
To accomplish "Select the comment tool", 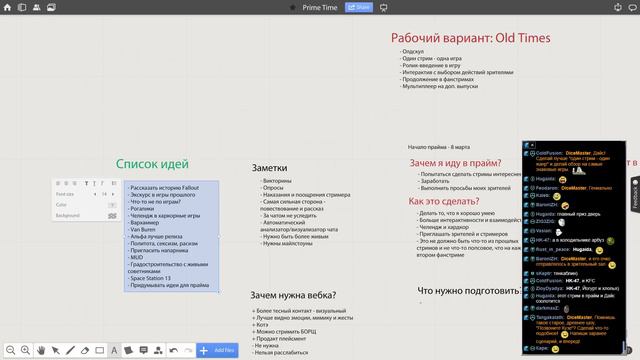I will pyautogui.click(x=144, y=350).
